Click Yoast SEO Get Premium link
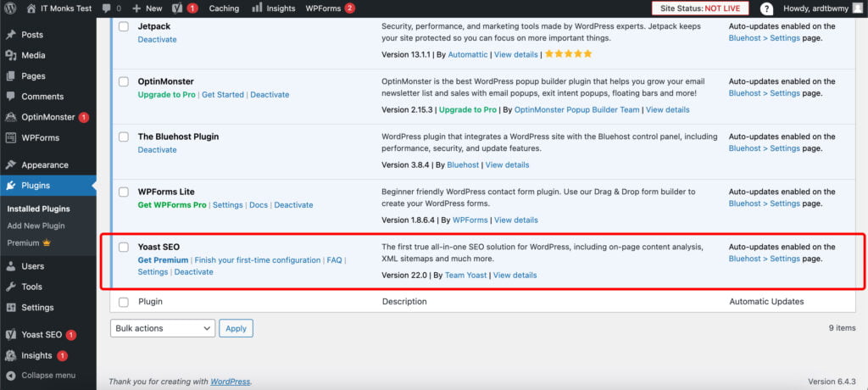The height and width of the screenshot is (390, 868). (x=163, y=259)
